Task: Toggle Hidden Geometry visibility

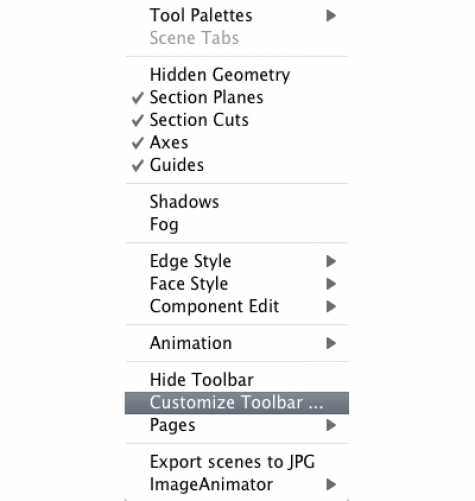Action: click(x=237, y=75)
